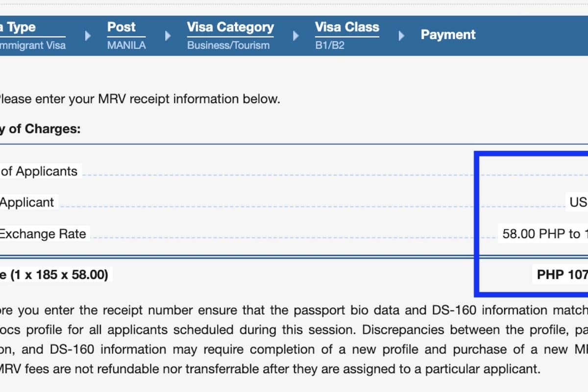Click the MANILA post value
The width and height of the screenshot is (588, 392).
click(x=126, y=46)
